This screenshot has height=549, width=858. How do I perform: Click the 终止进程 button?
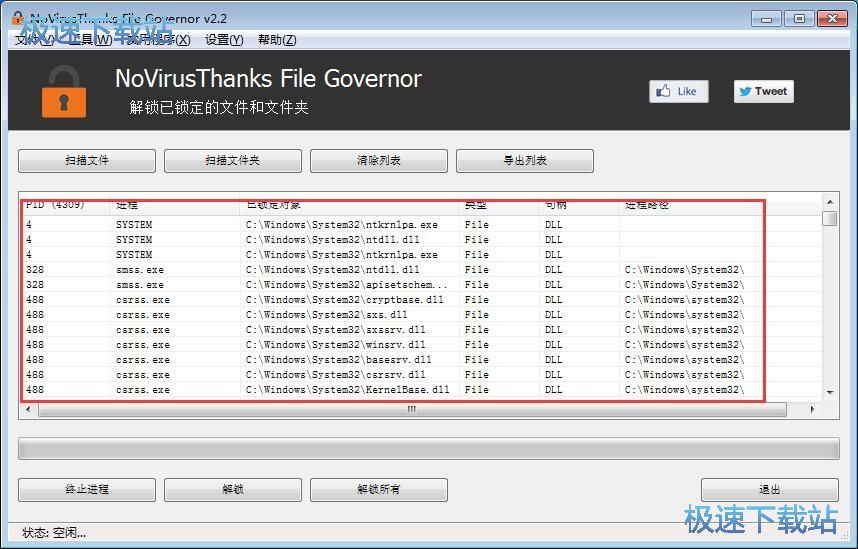tap(87, 490)
